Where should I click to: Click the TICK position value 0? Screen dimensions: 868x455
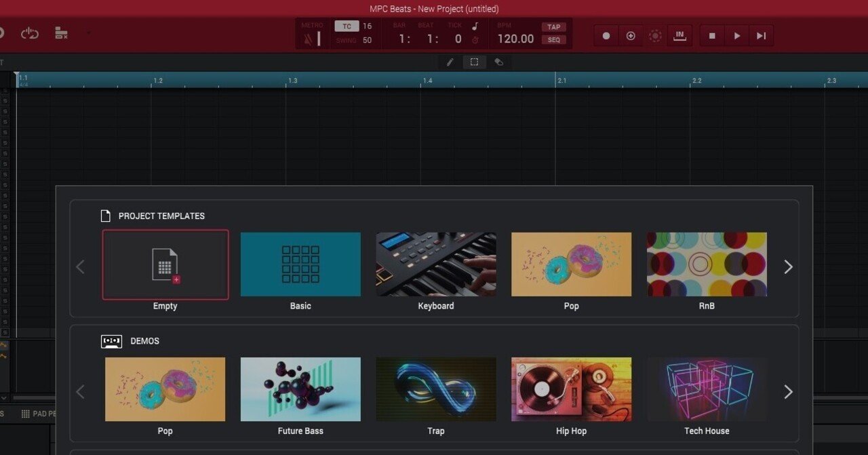pos(458,39)
